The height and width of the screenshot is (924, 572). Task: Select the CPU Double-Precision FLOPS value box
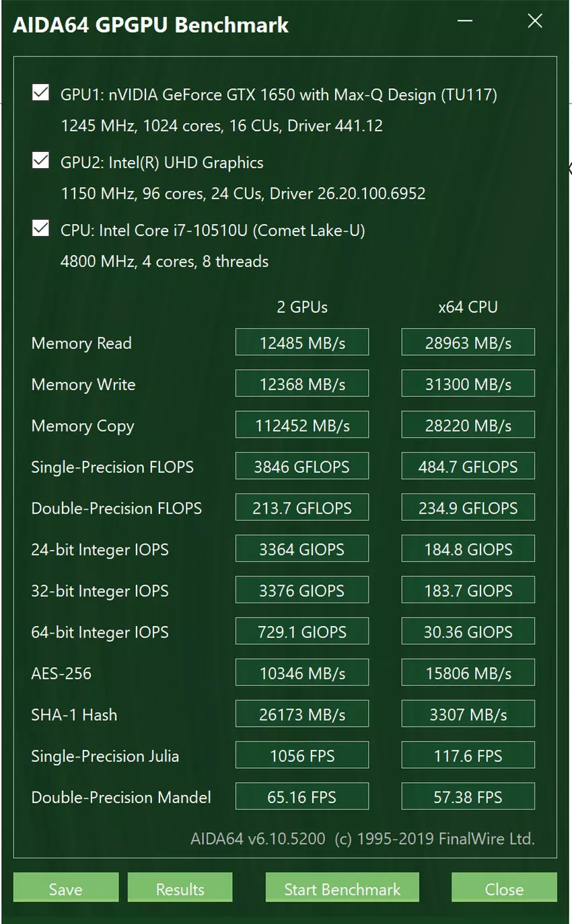click(468, 508)
